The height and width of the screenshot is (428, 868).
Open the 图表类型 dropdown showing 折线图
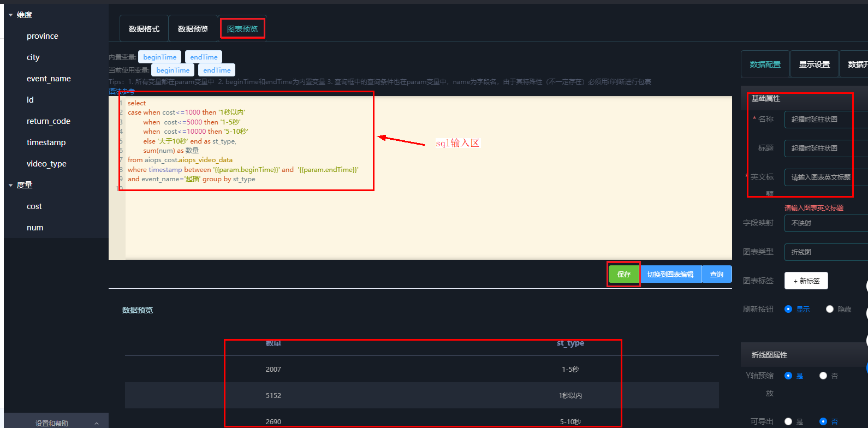(x=825, y=252)
